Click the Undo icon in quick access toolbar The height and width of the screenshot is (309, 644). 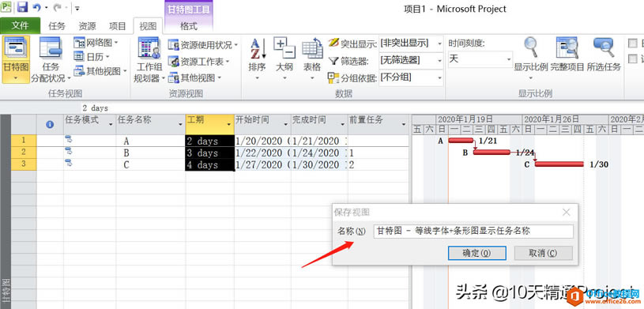[x=37, y=7]
